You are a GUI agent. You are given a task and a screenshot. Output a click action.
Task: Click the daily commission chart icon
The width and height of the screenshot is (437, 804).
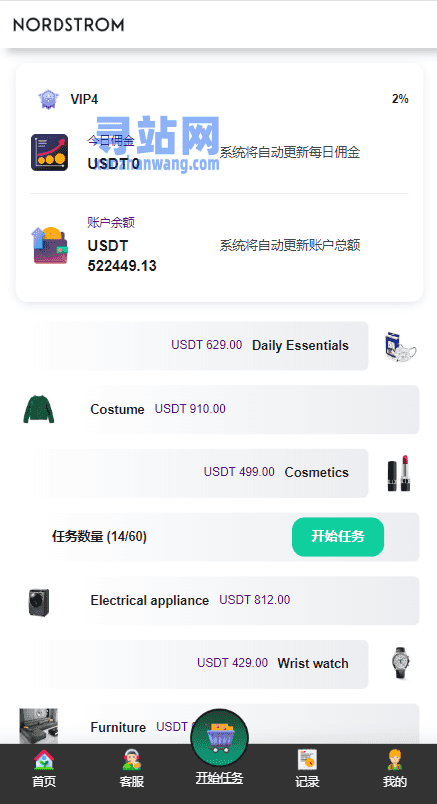coord(49,152)
